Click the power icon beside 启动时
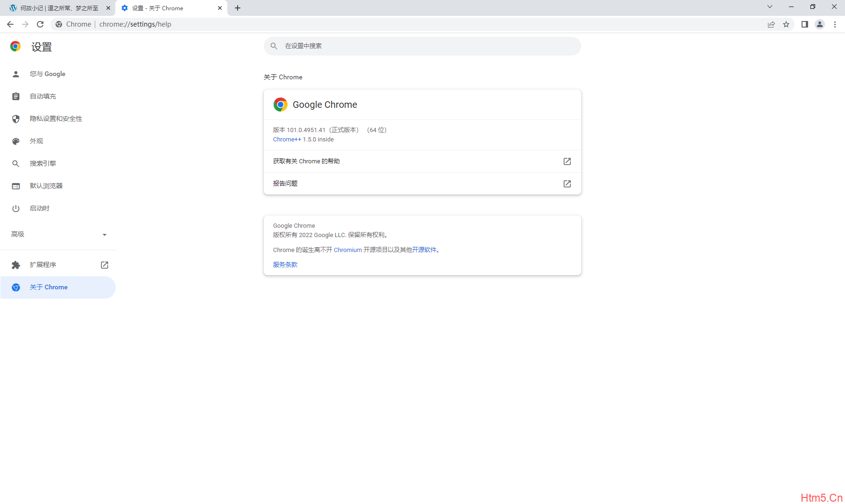 pyautogui.click(x=16, y=209)
